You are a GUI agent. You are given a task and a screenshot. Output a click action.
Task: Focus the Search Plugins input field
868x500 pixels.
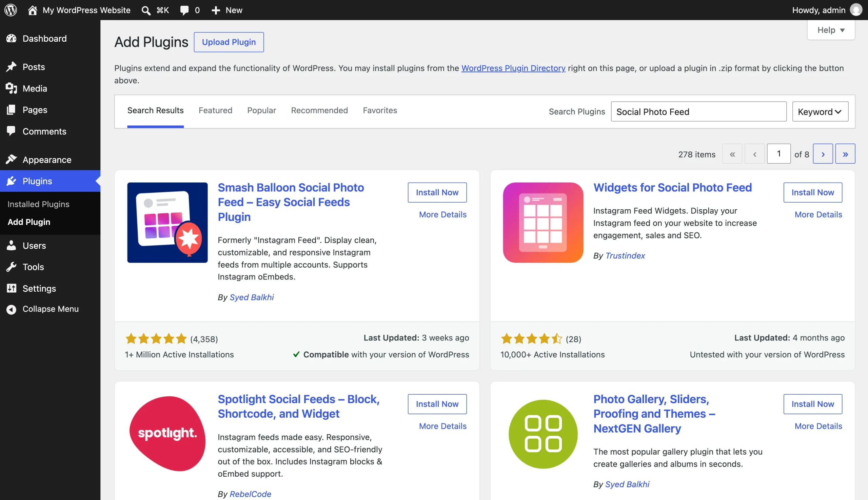(698, 111)
